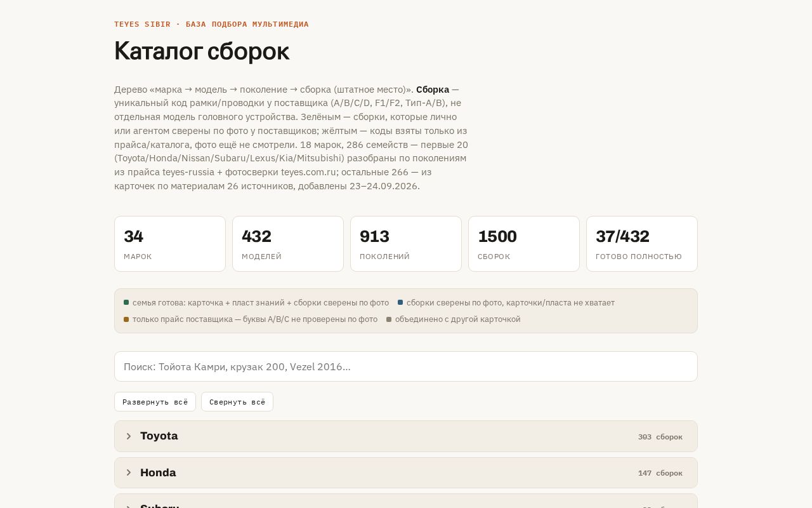Click the «Каталог сборок» page heading
The image size is (812, 508).
(x=202, y=51)
